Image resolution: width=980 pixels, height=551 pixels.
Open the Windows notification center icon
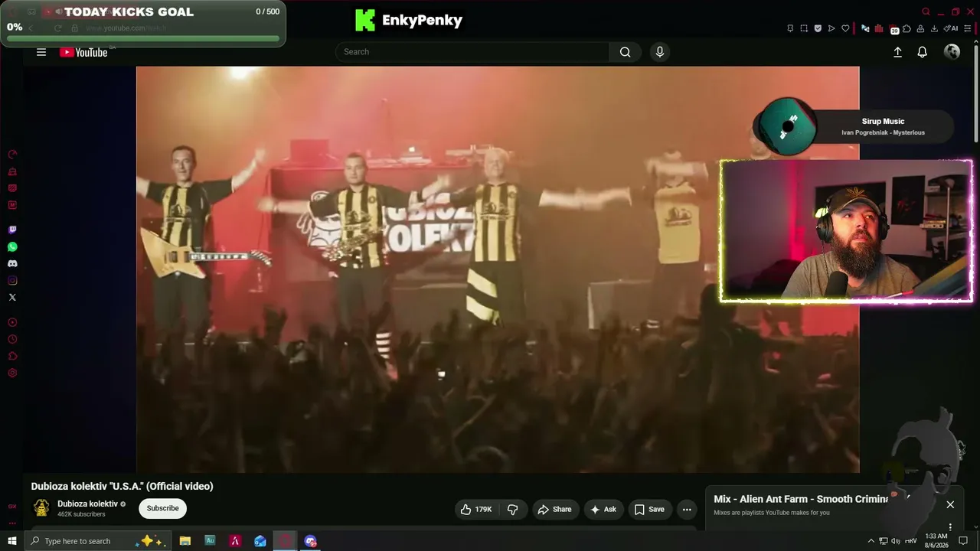tap(964, 541)
